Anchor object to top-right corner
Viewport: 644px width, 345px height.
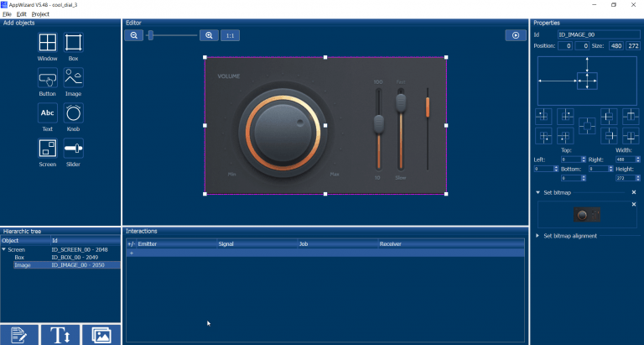(x=565, y=117)
